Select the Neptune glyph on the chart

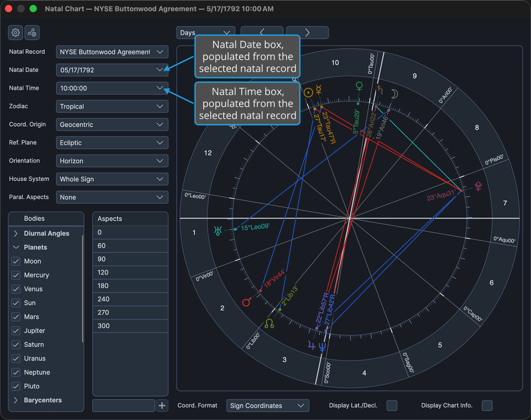[322, 347]
